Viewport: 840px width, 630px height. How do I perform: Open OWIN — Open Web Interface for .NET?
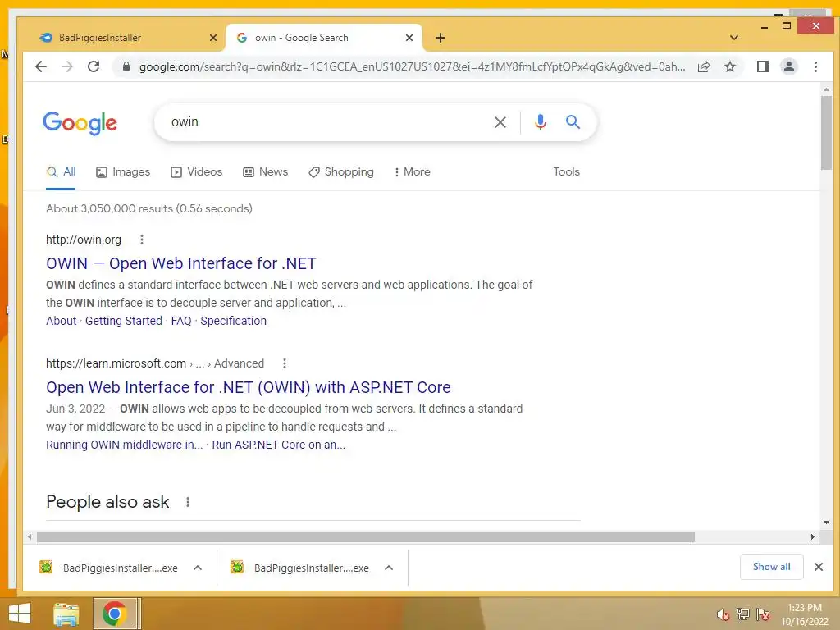point(181,263)
